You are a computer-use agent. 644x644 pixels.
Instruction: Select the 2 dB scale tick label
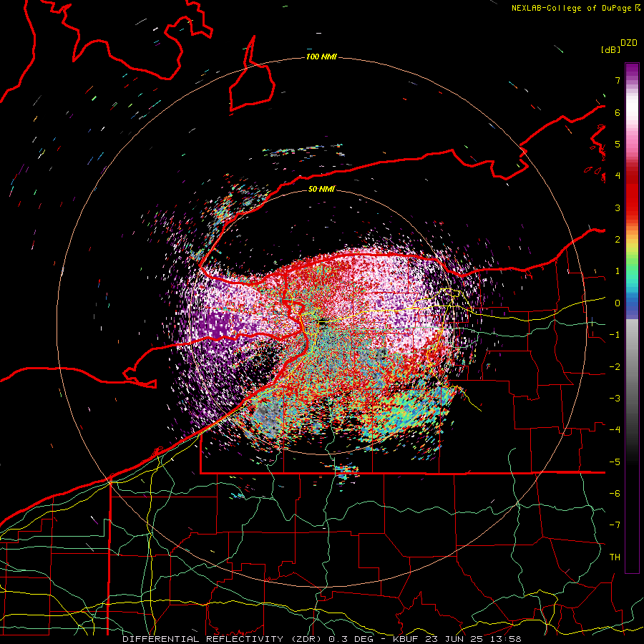(x=618, y=240)
